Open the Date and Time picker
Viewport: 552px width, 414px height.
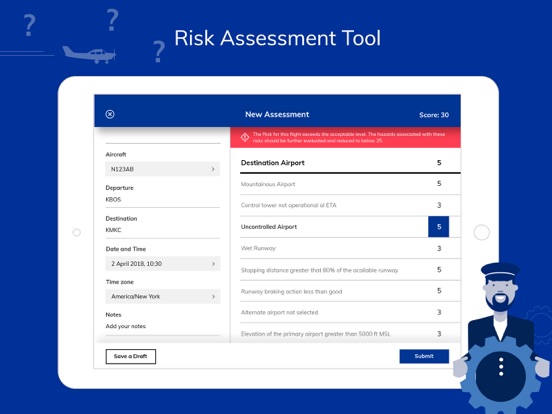pyautogui.click(x=163, y=264)
